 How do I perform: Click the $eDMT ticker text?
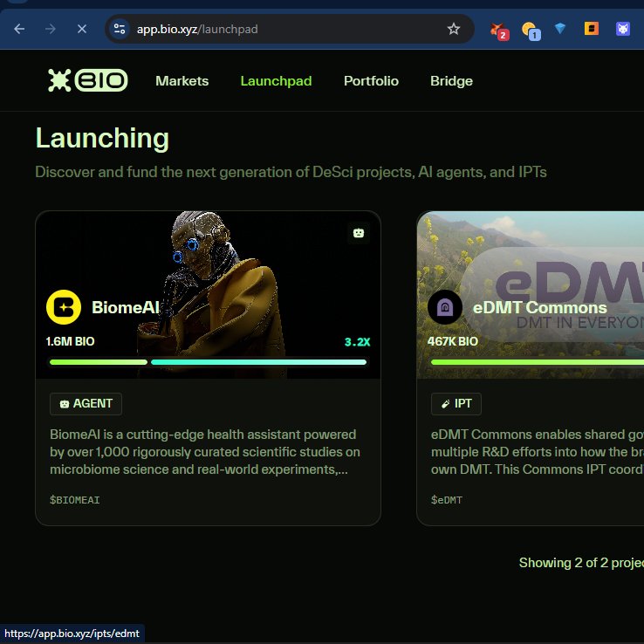[x=447, y=500]
